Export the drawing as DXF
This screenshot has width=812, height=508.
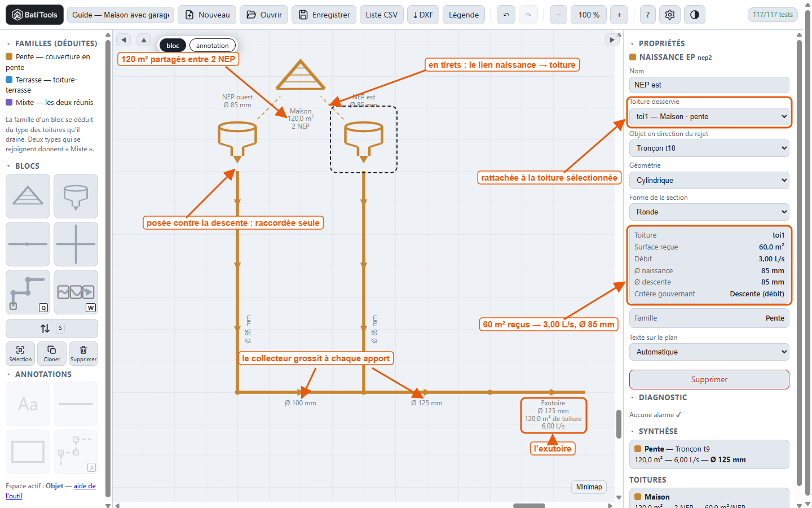[x=423, y=15]
